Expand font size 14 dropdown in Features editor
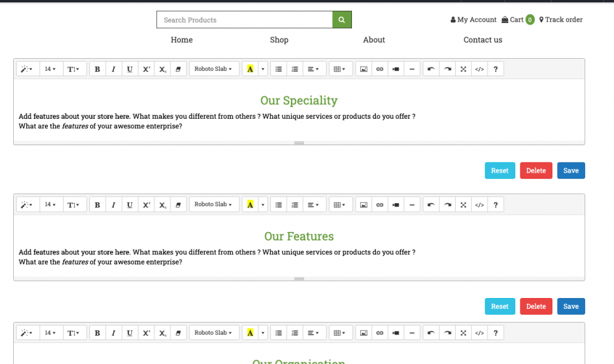The height and width of the screenshot is (364, 614). pyautogui.click(x=50, y=204)
